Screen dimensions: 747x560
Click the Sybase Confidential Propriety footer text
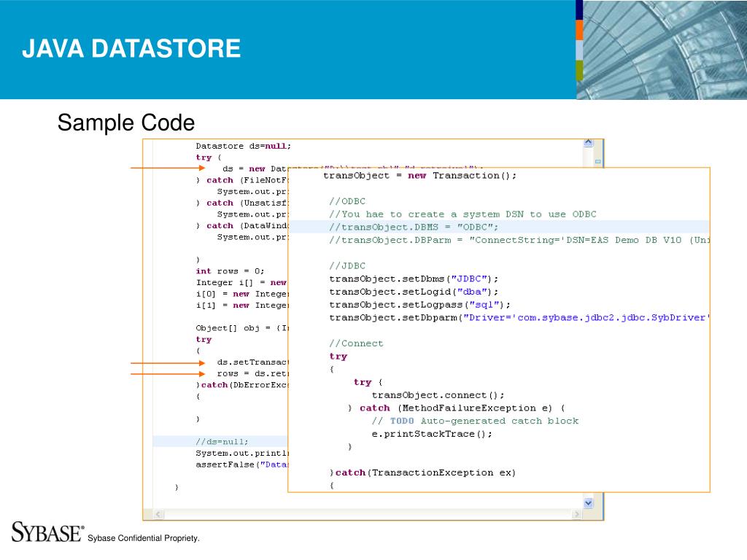click(x=143, y=538)
